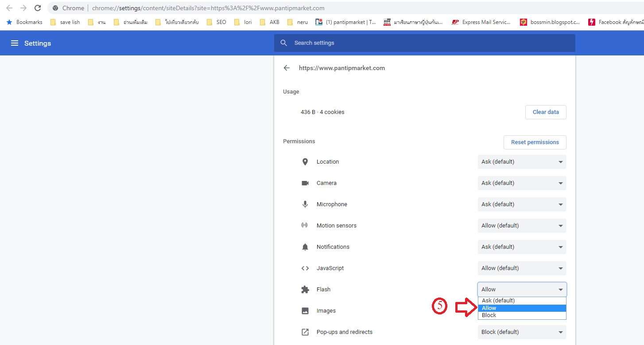644x345 pixels.
Task: Click the JavaScript code brackets icon
Action: click(305, 268)
